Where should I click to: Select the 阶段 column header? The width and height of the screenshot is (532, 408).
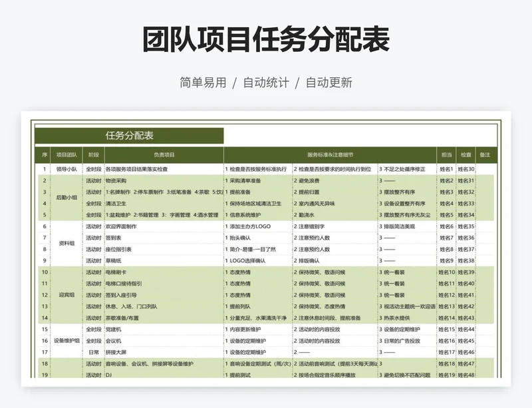tap(94, 155)
